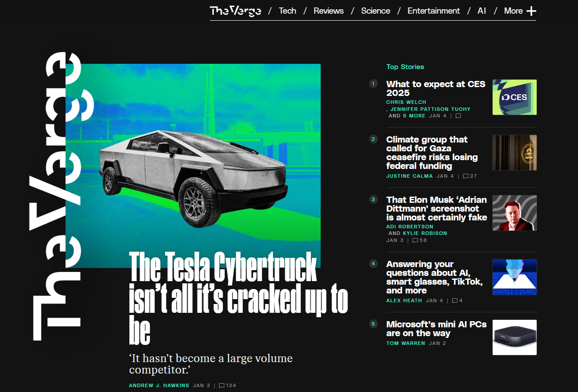The image size is (578, 392).
Task: Click the pencil illustration thumbnail
Action: pyautogui.click(x=515, y=277)
